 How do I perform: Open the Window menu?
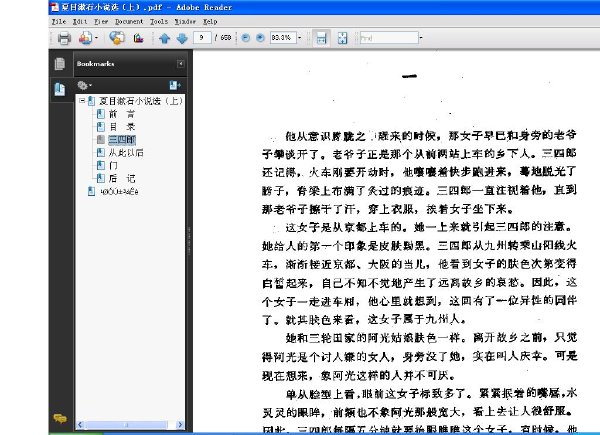[x=185, y=21]
